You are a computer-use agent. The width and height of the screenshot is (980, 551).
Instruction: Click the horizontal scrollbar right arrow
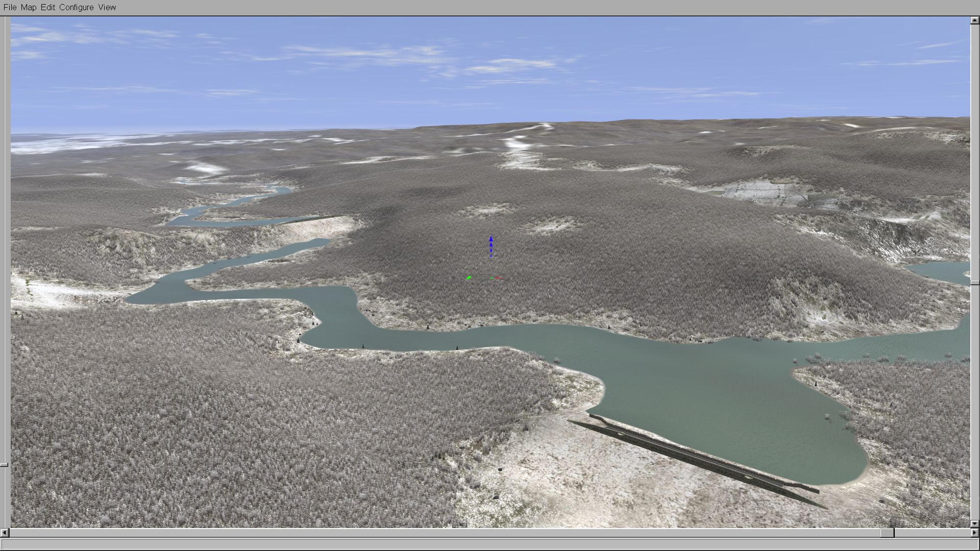(975, 533)
